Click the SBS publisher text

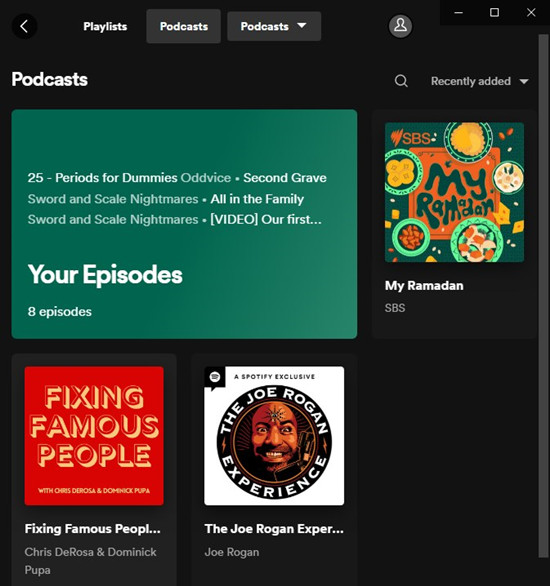click(x=395, y=308)
